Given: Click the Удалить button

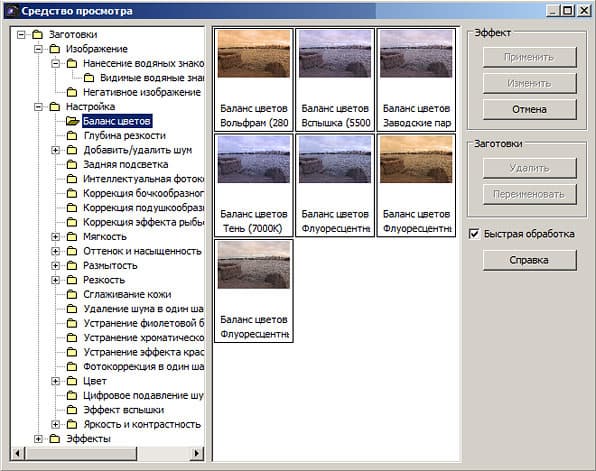Looking at the screenshot, I should pyautogui.click(x=529, y=168).
